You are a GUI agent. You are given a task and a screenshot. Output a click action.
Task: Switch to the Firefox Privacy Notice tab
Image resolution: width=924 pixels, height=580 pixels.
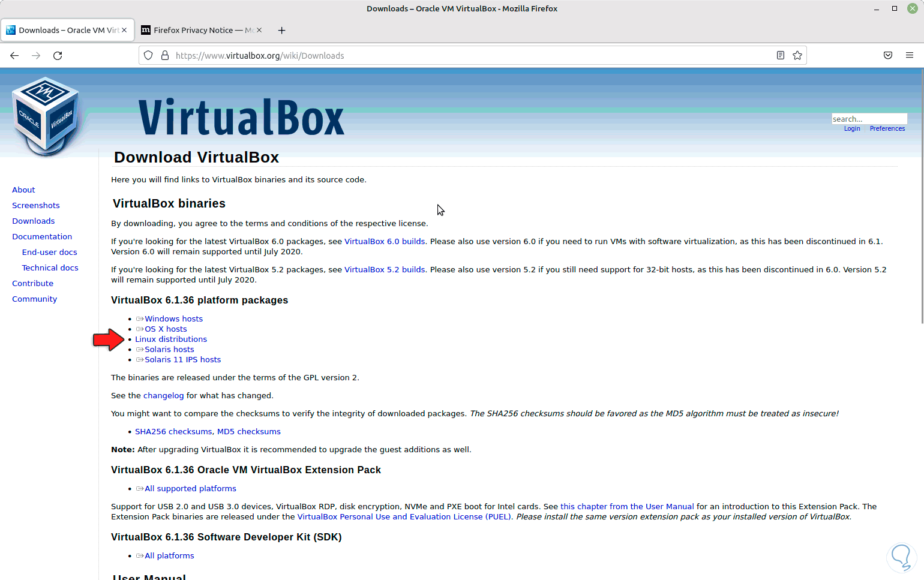click(202, 30)
